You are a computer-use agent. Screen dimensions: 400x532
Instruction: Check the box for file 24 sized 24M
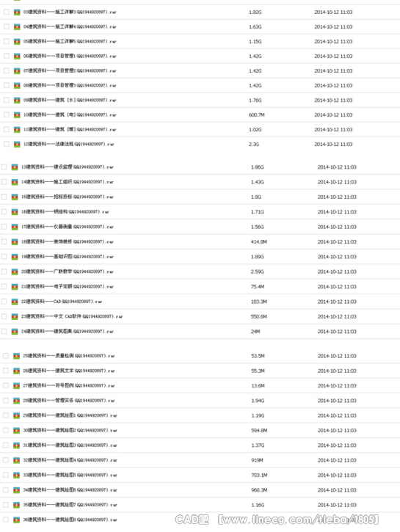pos(4,331)
